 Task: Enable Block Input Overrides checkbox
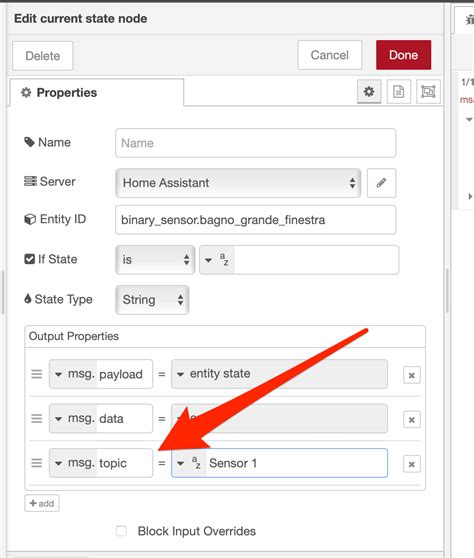(121, 531)
